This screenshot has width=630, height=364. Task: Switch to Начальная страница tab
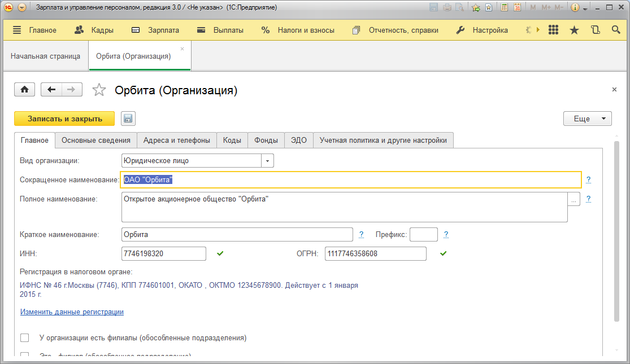(x=45, y=56)
